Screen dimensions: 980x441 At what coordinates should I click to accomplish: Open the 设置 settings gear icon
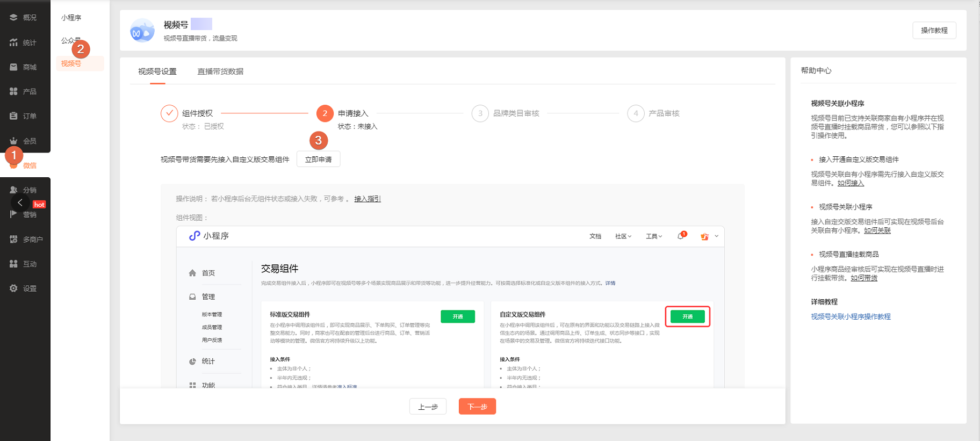point(13,288)
